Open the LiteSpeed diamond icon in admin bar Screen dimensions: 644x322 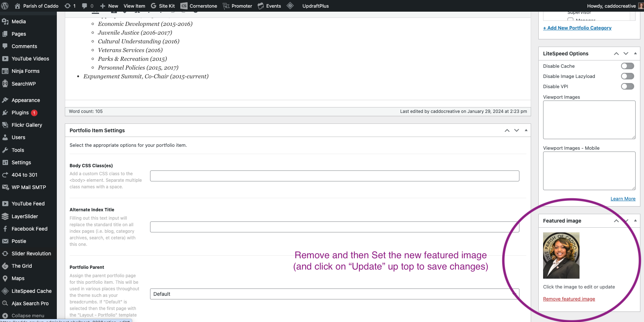tap(290, 6)
